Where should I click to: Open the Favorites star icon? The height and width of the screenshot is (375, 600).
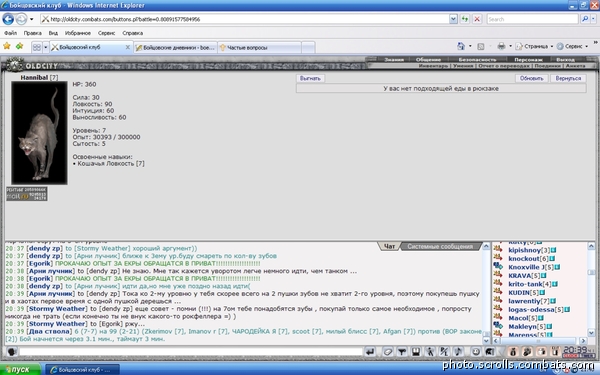7,46
